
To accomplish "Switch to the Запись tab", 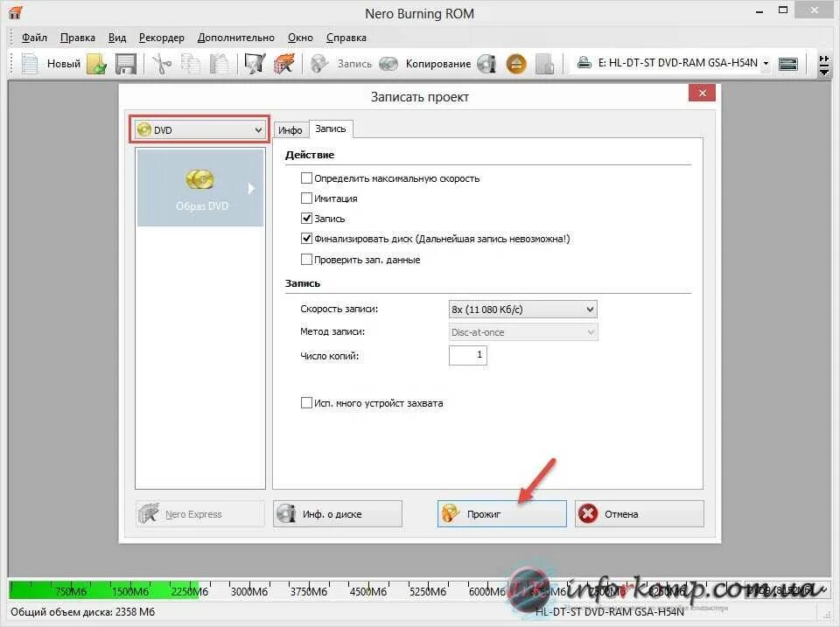I will click(x=331, y=129).
